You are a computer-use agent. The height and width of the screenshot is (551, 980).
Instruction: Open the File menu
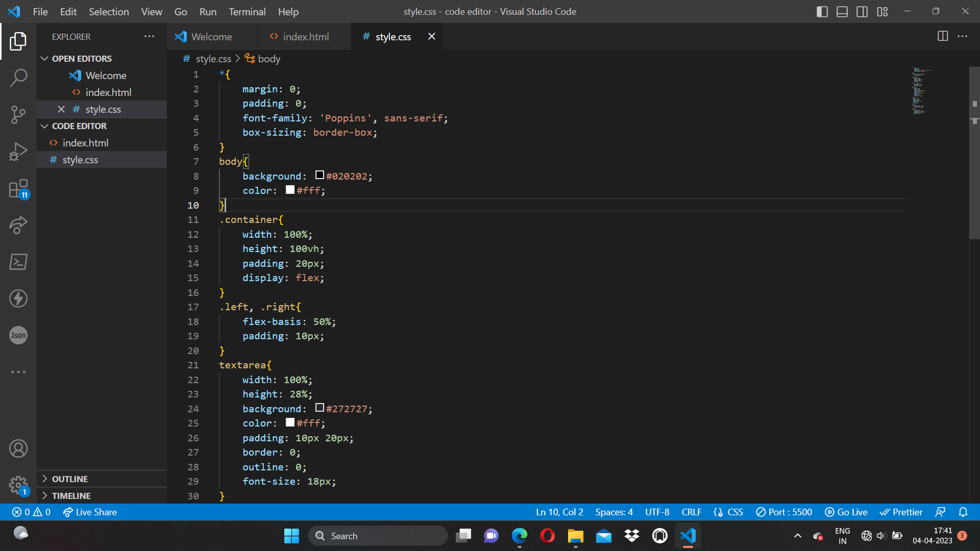[40, 12]
